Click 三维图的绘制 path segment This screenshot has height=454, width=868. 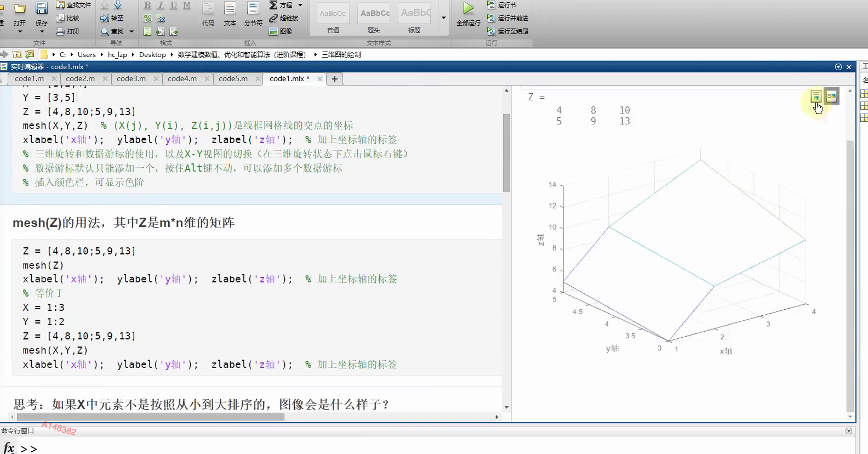[x=341, y=54]
